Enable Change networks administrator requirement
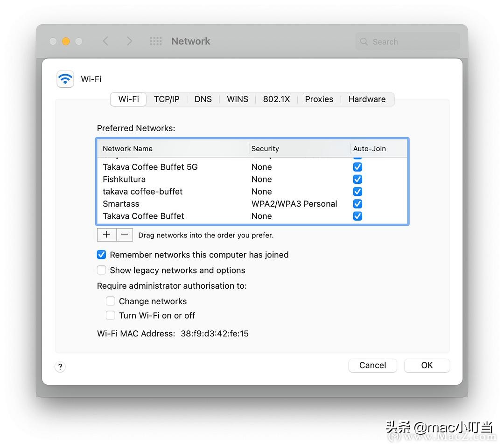The width and height of the screenshot is (504, 445). [111, 301]
